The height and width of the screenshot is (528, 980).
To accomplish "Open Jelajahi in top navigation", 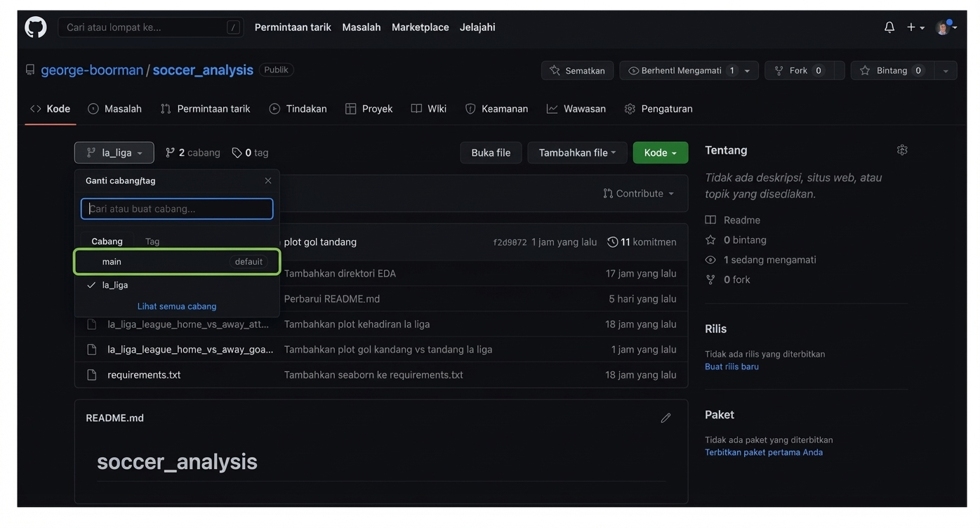I will (477, 27).
